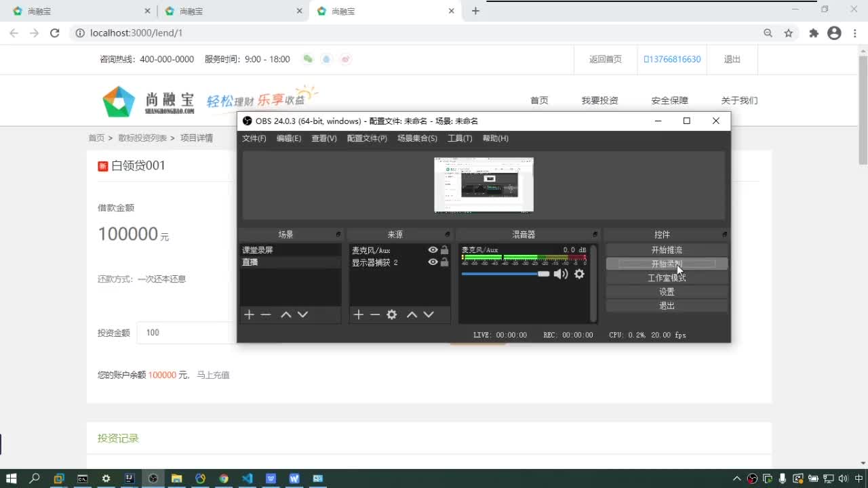Mute 麦克风/Aux speaker icon in mixer
Viewport: 868px width, 488px height.
pyautogui.click(x=561, y=274)
